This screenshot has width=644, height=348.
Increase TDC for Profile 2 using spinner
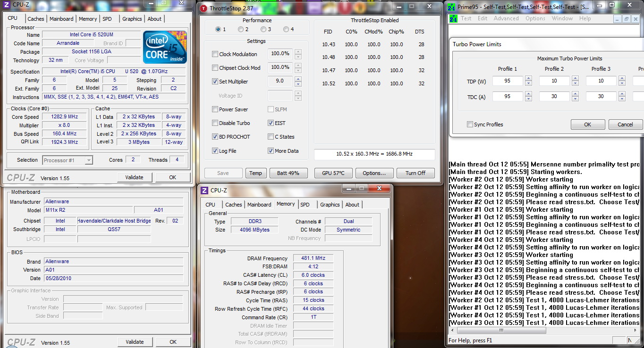click(x=575, y=94)
